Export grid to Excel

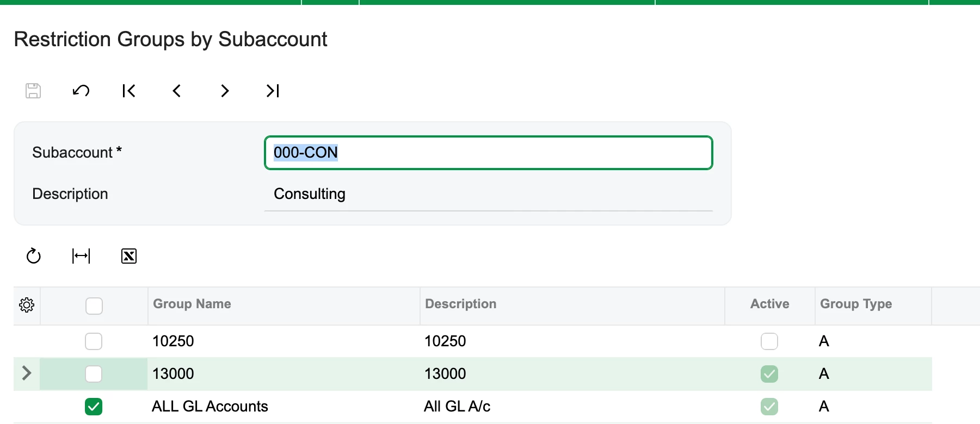(x=129, y=256)
